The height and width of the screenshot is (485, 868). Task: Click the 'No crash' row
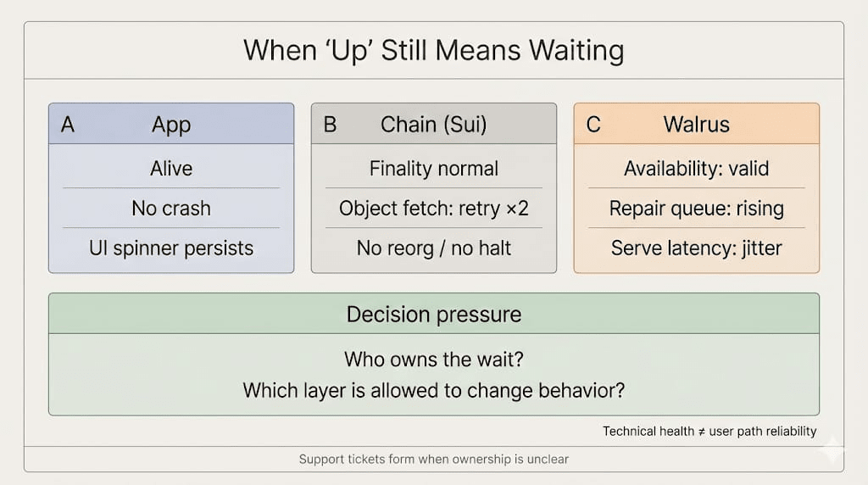pyautogui.click(x=171, y=208)
